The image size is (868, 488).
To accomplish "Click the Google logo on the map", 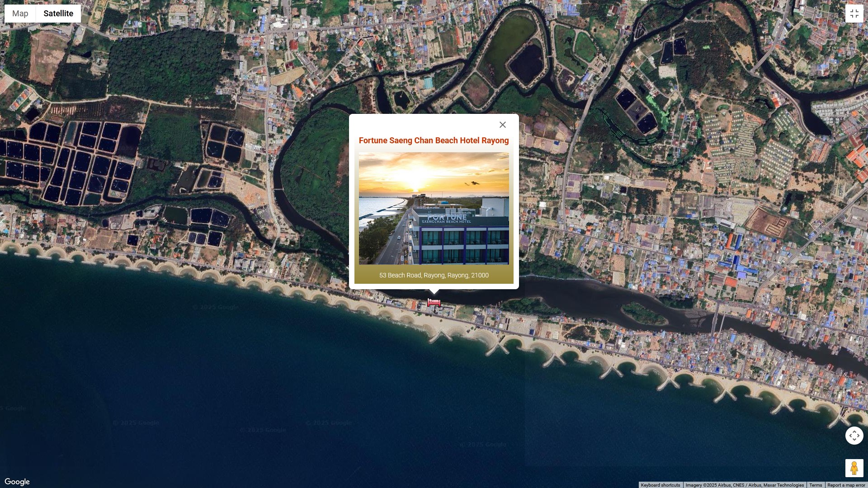I will pyautogui.click(x=17, y=482).
